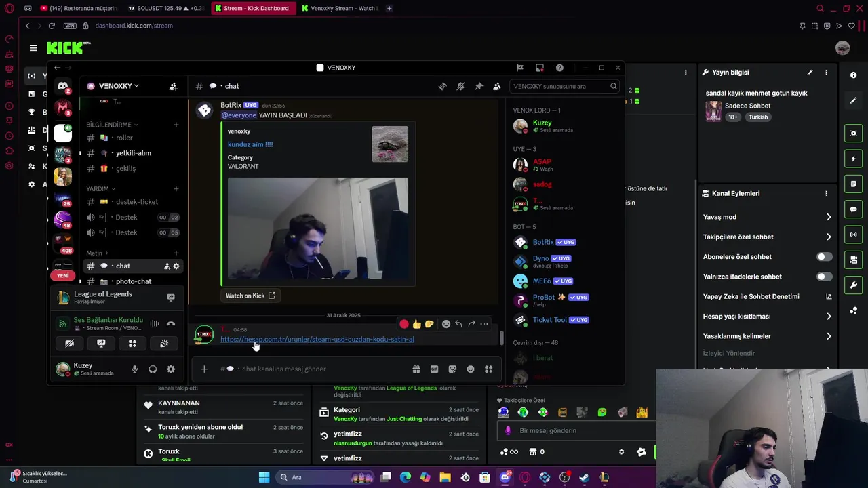Open emoji picker in Discord message box
This screenshot has height=488, width=868.
pyautogui.click(x=471, y=369)
